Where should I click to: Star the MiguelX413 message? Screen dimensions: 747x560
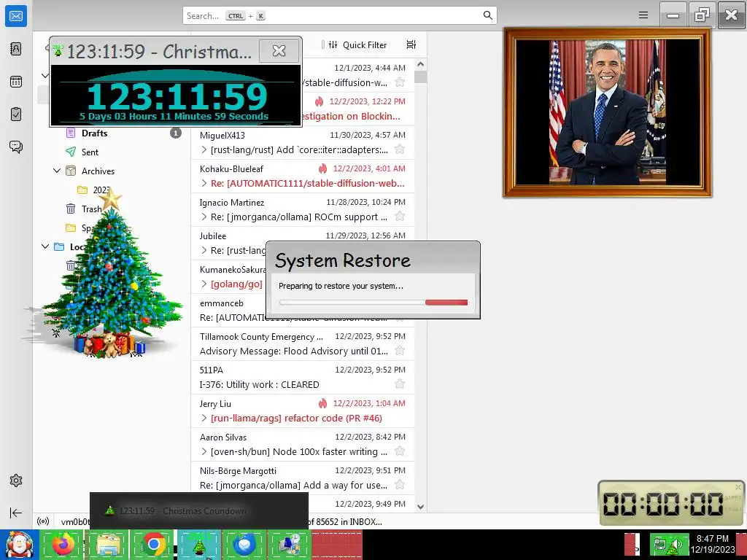coord(400,149)
